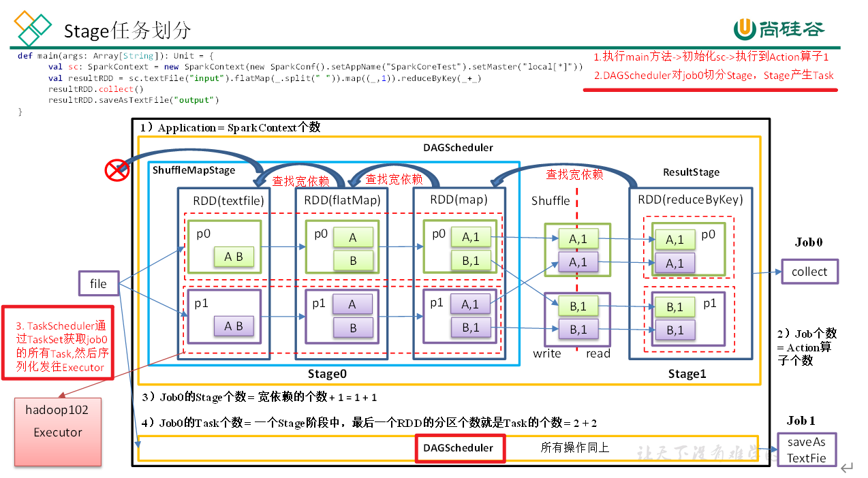Click the green A B cell in textfile p0
Viewport: 868px width, 478px height.
click(234, 257)
